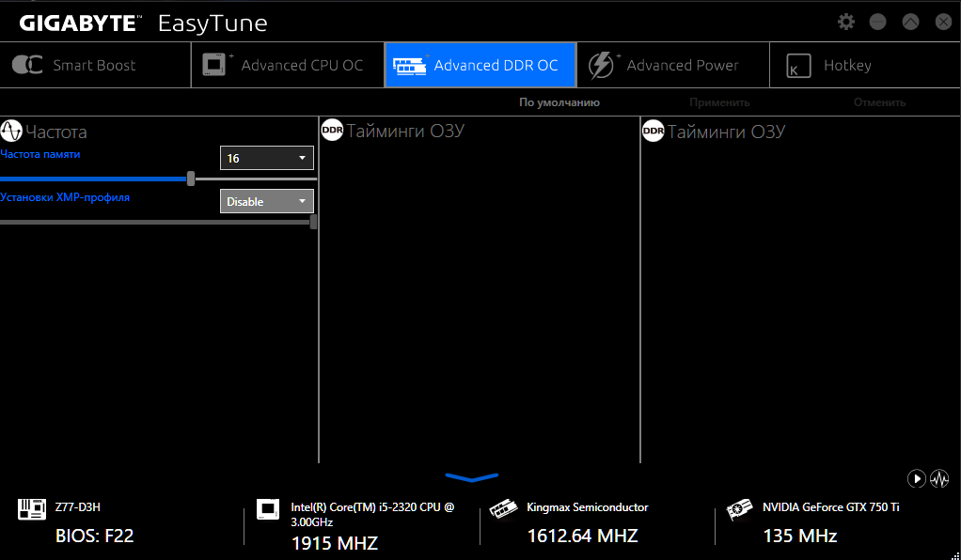Click the CPU icon beside Intel Core i5-2320

[x=268, y=509]
